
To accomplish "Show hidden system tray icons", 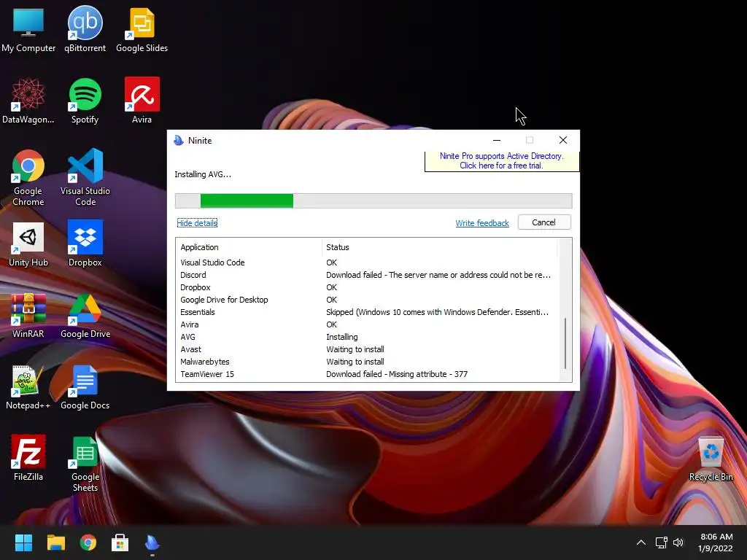I will (x=641, y=542).
